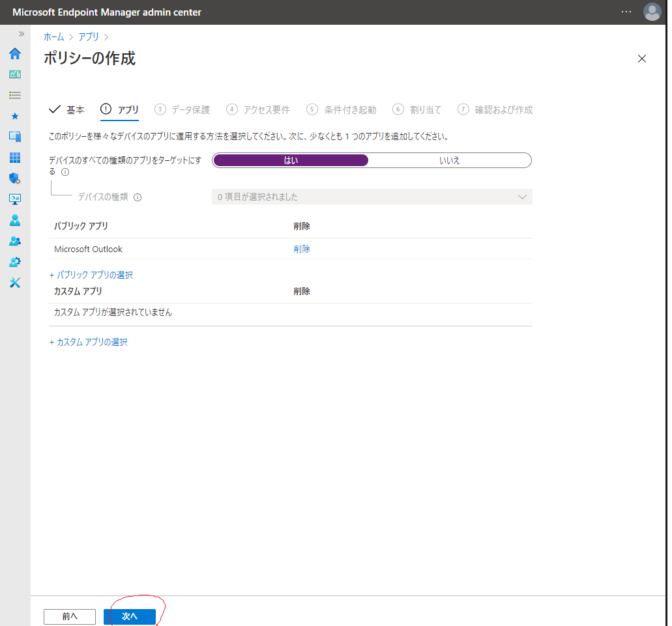The image size is (672, 626).
Task: Go to the 条件付き起動 step tab
Action: point(342,110)
